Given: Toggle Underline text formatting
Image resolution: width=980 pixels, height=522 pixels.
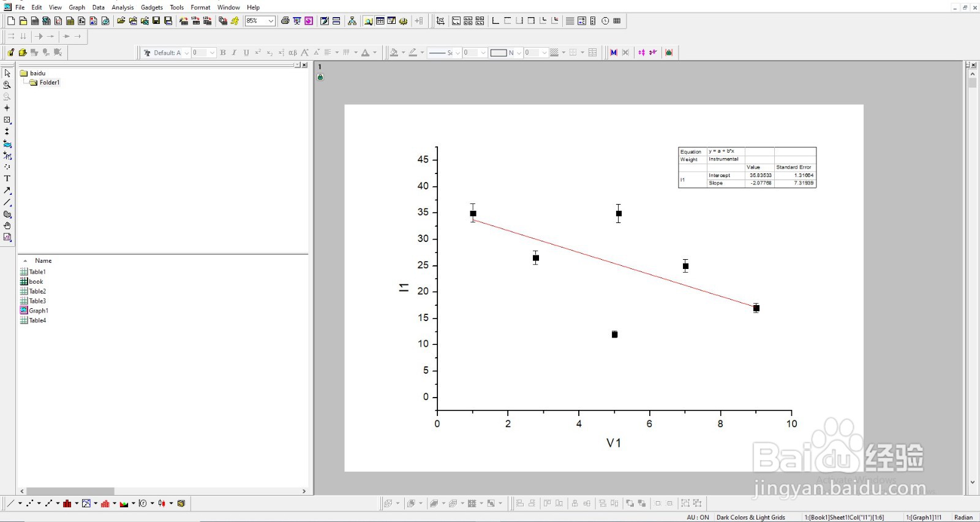Looking at the screenshot, I should click(246, 53).
